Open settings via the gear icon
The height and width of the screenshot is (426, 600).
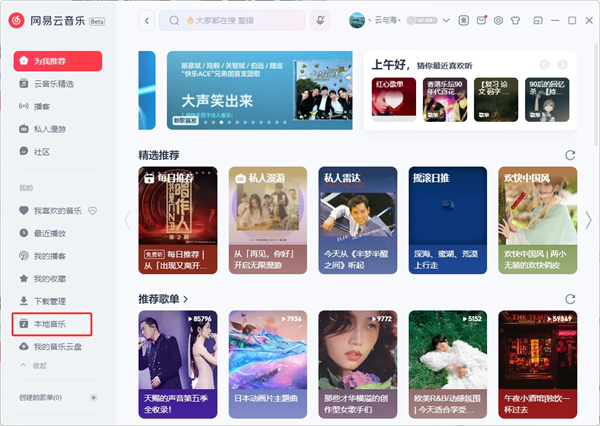point(500,20)
